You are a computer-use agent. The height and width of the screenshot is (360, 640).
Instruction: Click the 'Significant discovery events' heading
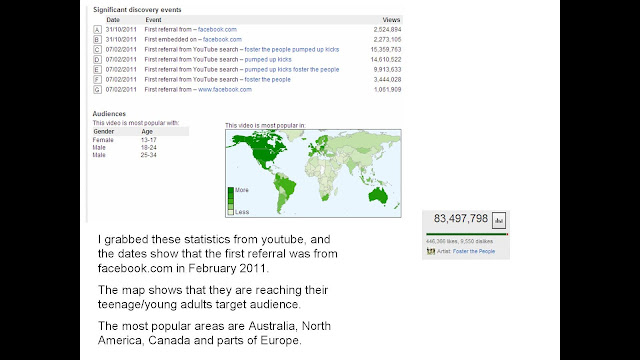(x=137, y=9)
